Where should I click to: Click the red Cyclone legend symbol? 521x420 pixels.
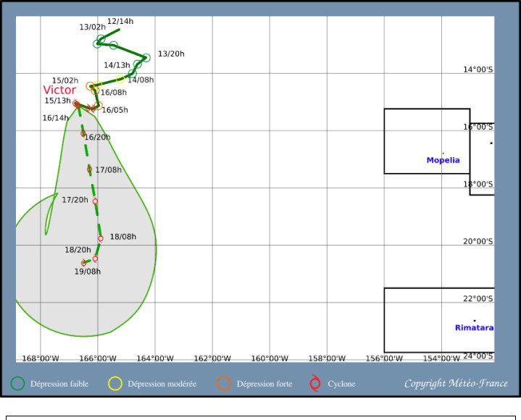[x=315, y=384]
